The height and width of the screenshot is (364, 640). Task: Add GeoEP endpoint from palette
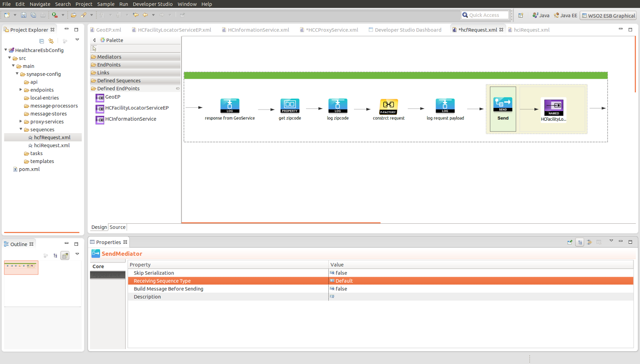tap(108, 97)
